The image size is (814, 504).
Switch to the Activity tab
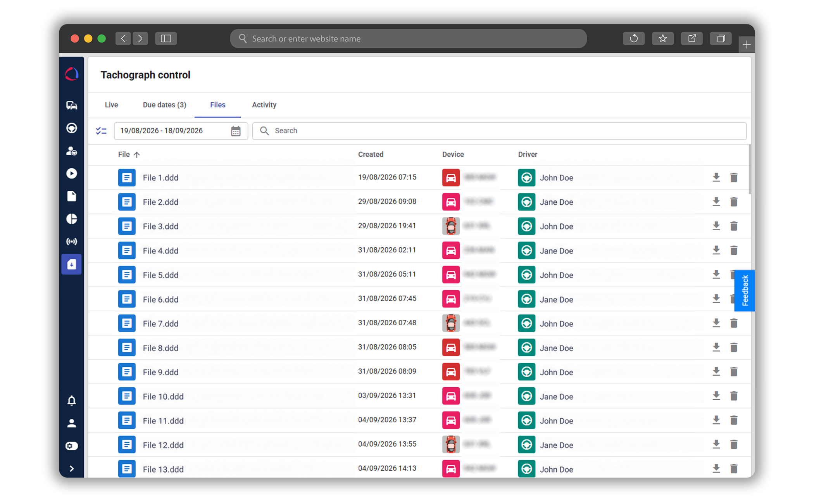coord(264,105)
